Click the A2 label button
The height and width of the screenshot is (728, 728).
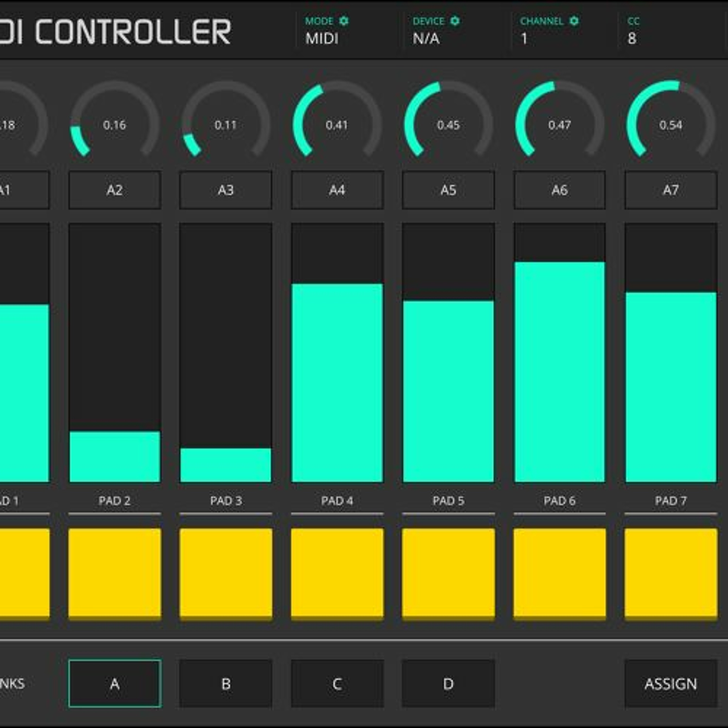pos(115,190)
